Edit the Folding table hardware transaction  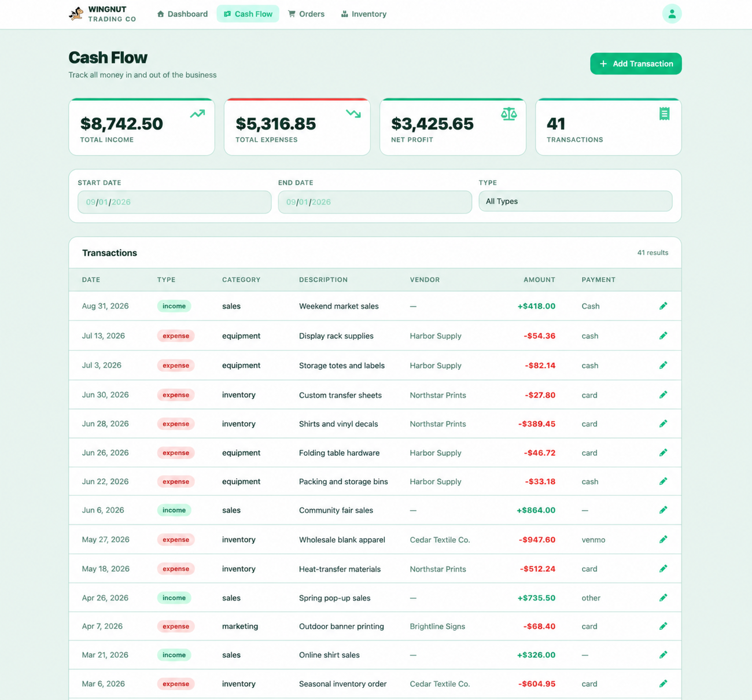coord(663,452)
